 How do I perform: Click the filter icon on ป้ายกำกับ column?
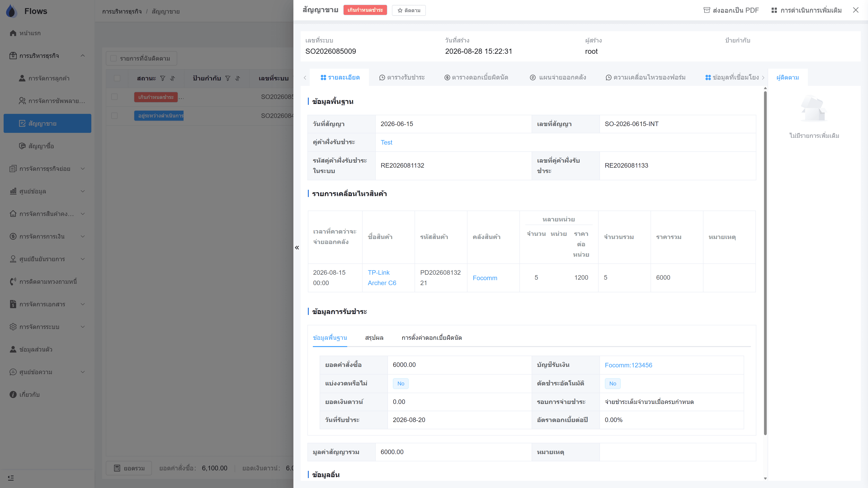tap(228, 78)
